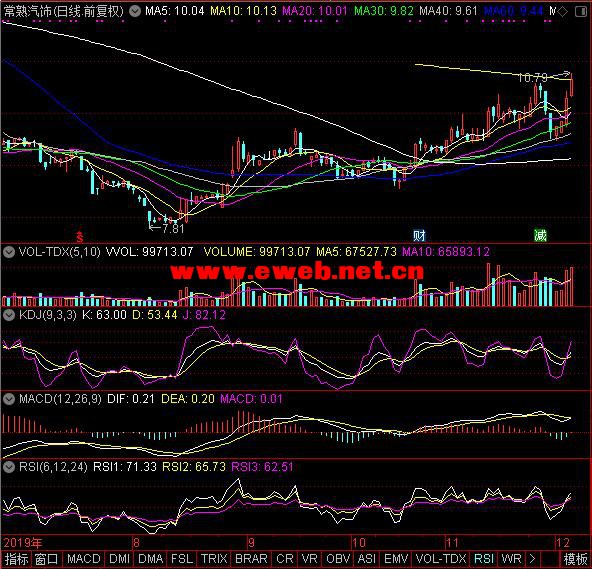Open the main chart settings dropdown circle
The height and width of the screenshot is (569, 592).
[x=135, y=11]
